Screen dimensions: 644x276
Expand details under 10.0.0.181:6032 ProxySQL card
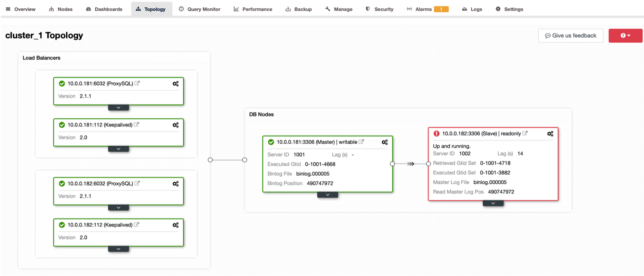pyautogui.click(x=119, y=107)
